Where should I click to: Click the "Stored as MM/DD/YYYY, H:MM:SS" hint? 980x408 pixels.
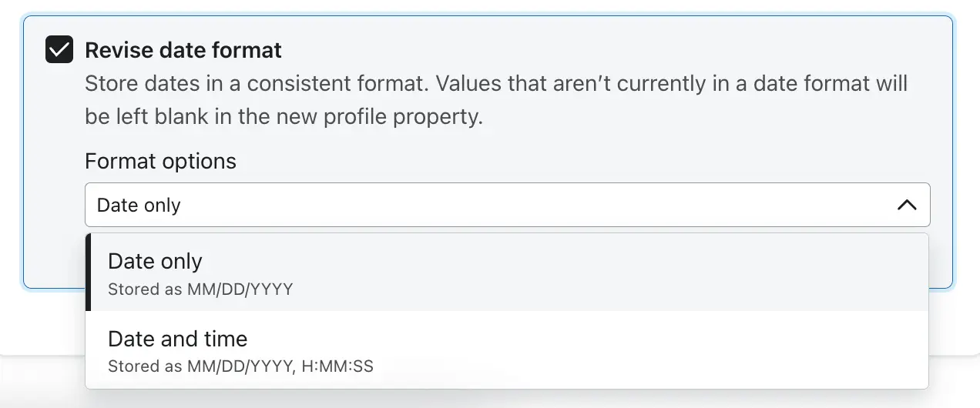[x=240, y=366]
